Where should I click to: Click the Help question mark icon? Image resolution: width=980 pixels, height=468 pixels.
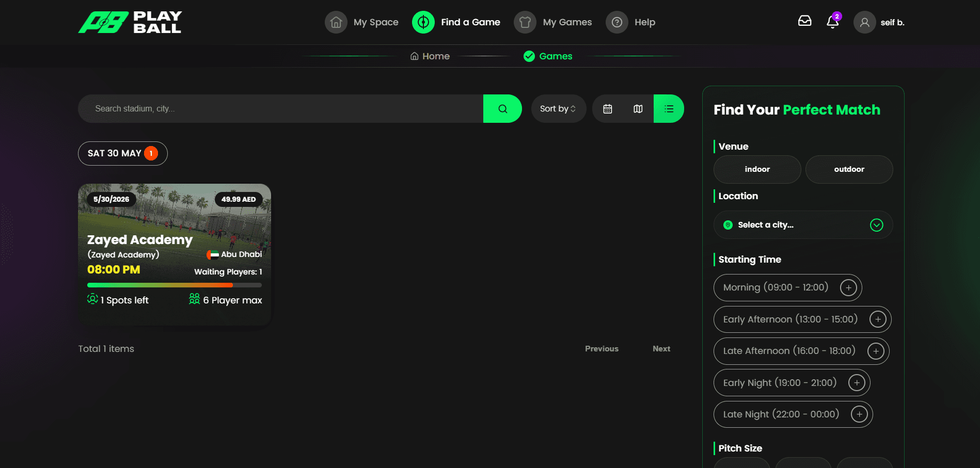(x=617, y=22)
